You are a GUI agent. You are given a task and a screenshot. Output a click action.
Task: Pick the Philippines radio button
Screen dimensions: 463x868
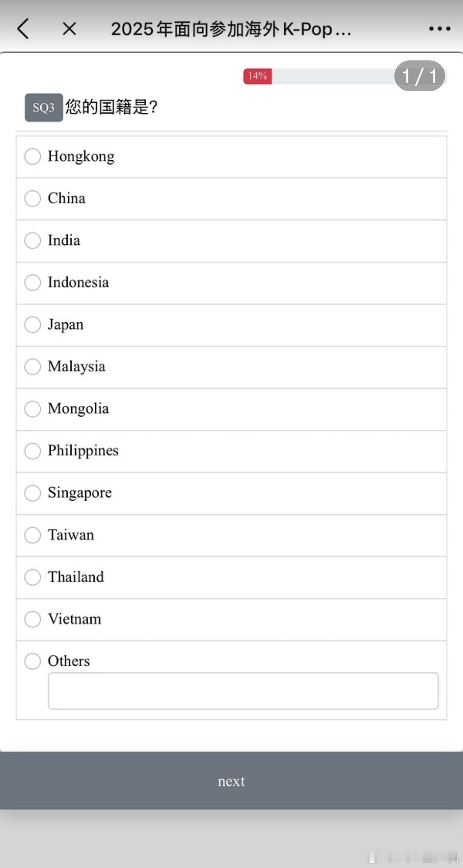pyautogui.click(x=33, y=451)
